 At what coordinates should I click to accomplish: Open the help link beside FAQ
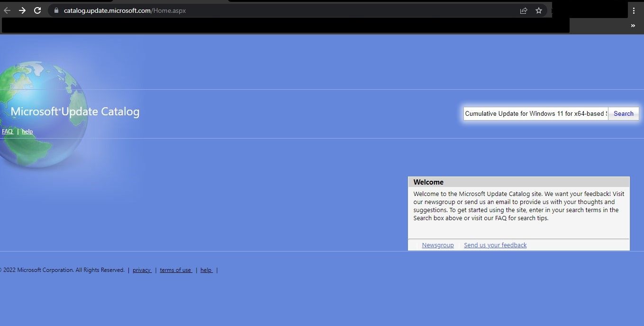(x=27, y=131)
